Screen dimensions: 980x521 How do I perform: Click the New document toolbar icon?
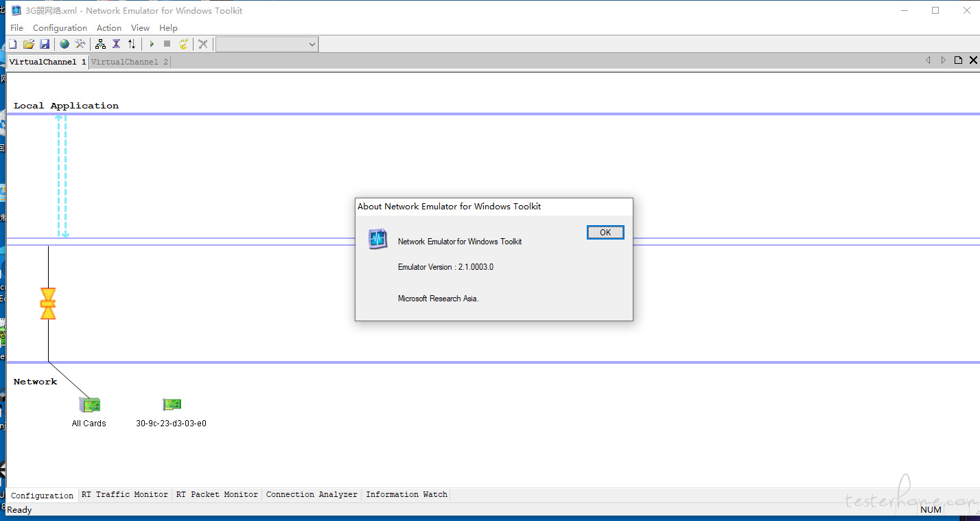(x=12, y=44)
